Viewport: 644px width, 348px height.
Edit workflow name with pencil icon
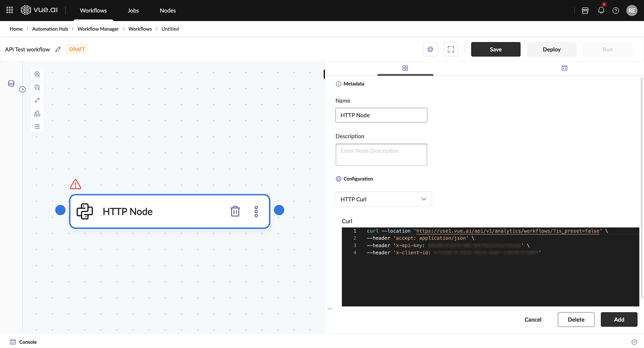tap(58, 49)
